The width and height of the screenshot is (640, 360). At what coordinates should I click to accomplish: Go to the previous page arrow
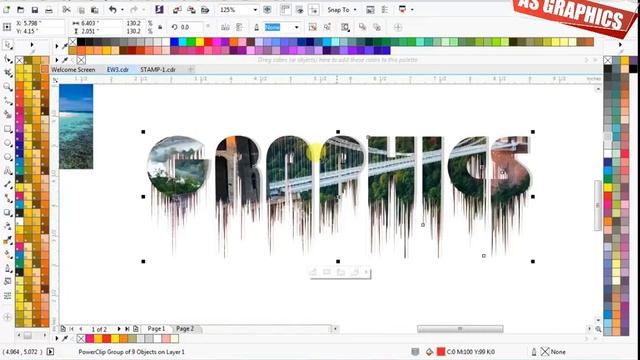click(x=81, y=329)
